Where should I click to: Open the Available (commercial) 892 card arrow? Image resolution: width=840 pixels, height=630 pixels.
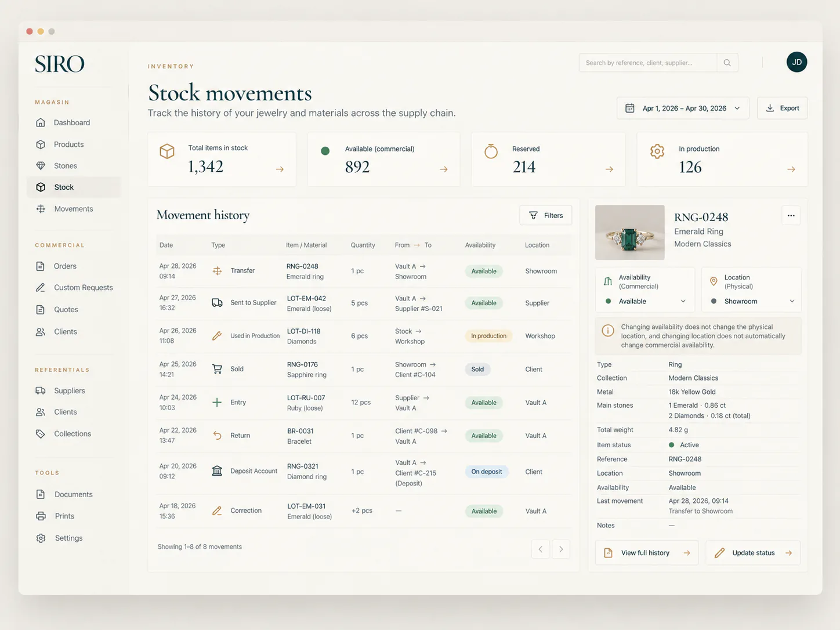point(444,169)
